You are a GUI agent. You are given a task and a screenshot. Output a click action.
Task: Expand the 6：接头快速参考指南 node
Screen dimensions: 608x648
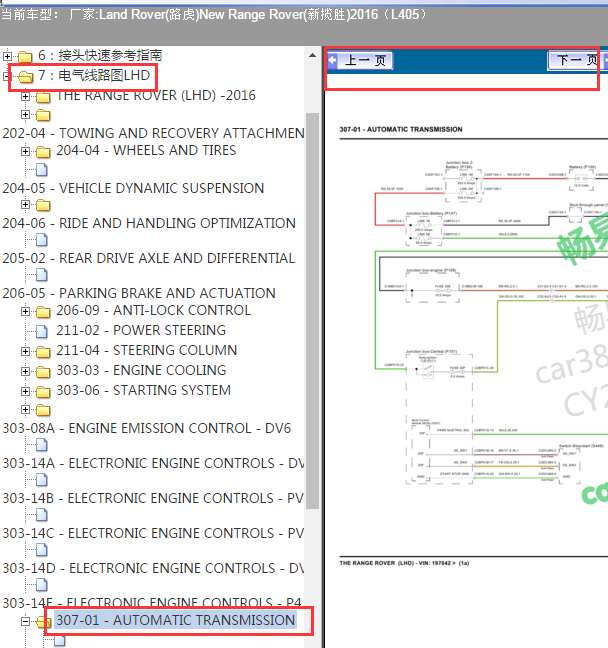tap(7, 55)
